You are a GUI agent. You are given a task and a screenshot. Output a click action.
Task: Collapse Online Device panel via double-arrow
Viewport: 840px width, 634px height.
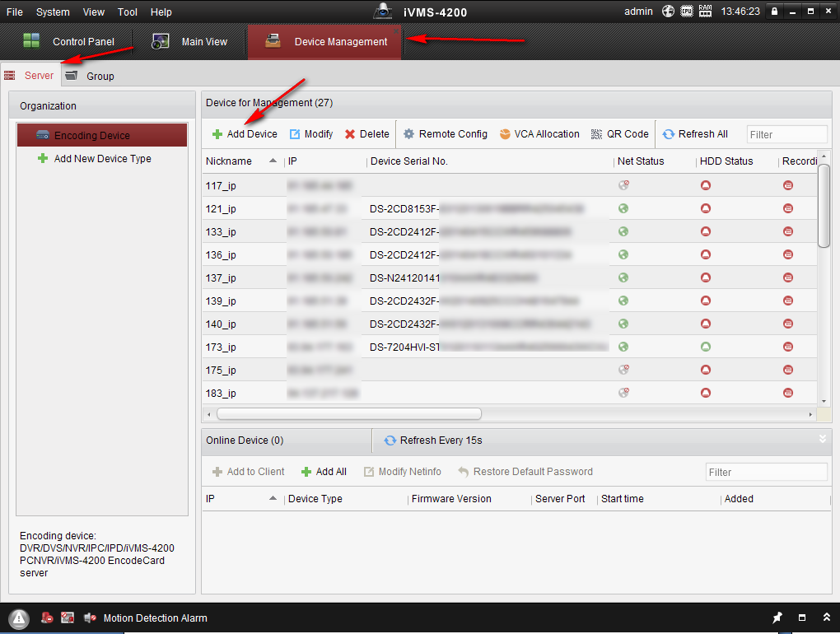coord(822,440)
